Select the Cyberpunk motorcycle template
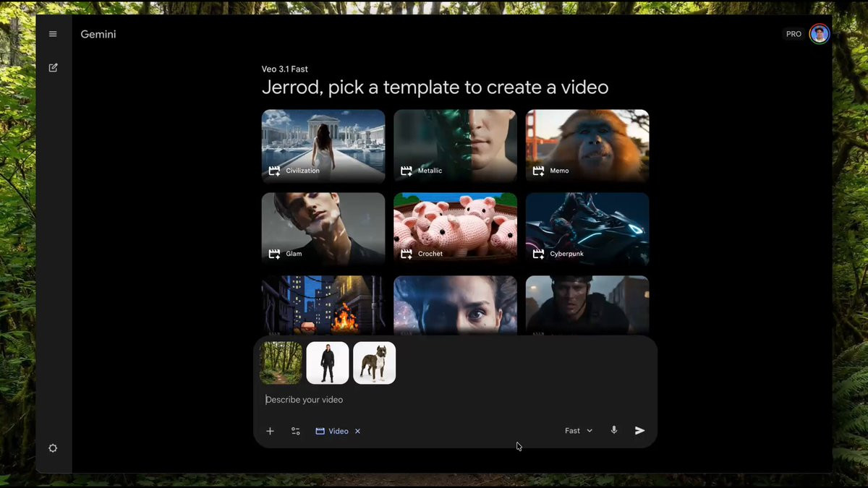Viewport: 868px width, 488px height. point(587,228)
